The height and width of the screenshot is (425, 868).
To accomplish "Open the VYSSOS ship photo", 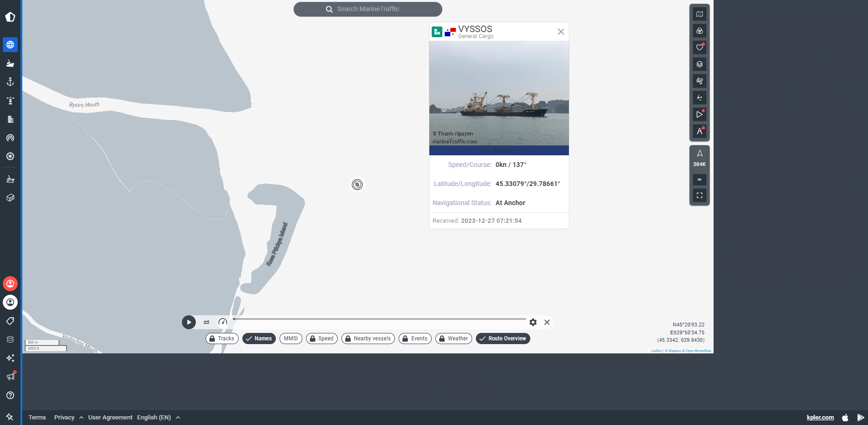I will (x=499, y=93).
